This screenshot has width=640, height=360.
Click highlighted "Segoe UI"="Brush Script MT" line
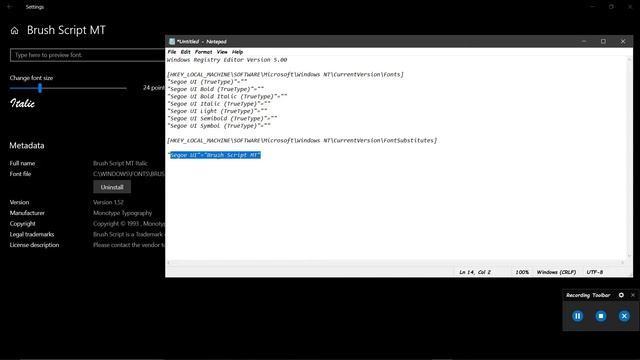click(214, 155)
